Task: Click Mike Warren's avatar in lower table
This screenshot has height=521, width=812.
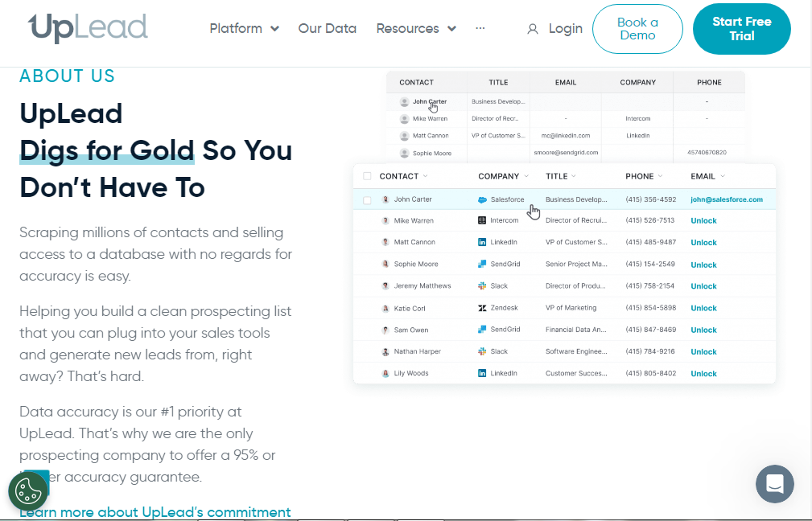Action: click(x=385, y=220)
